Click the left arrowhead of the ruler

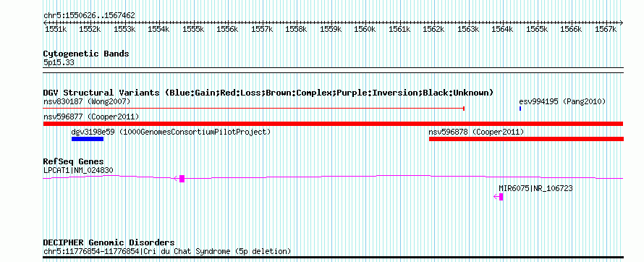(x=45, y=22)
